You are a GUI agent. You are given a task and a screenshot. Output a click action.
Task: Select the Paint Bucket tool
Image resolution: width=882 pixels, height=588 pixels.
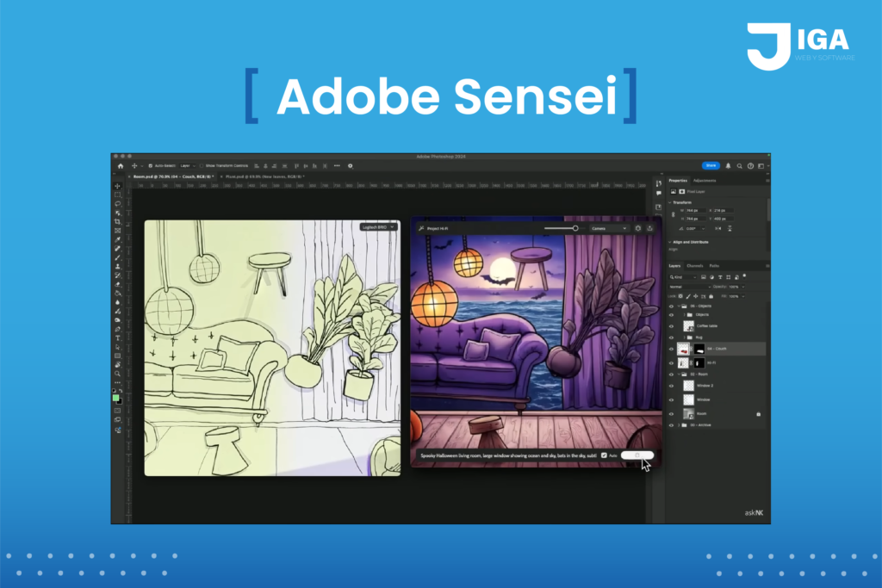tap(117, 293)
